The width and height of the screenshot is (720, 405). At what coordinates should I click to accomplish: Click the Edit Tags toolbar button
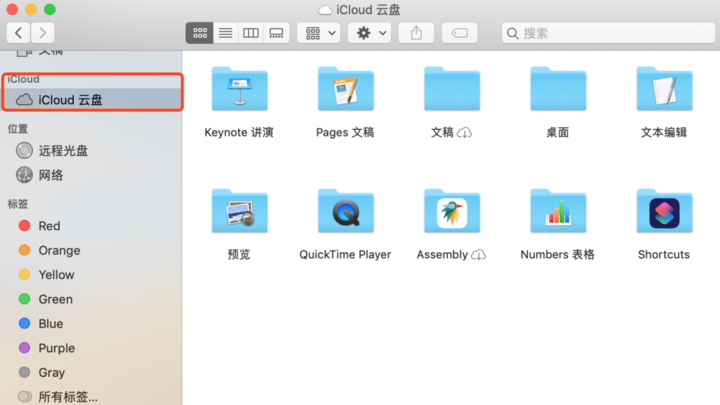click(x=460, y=33)
